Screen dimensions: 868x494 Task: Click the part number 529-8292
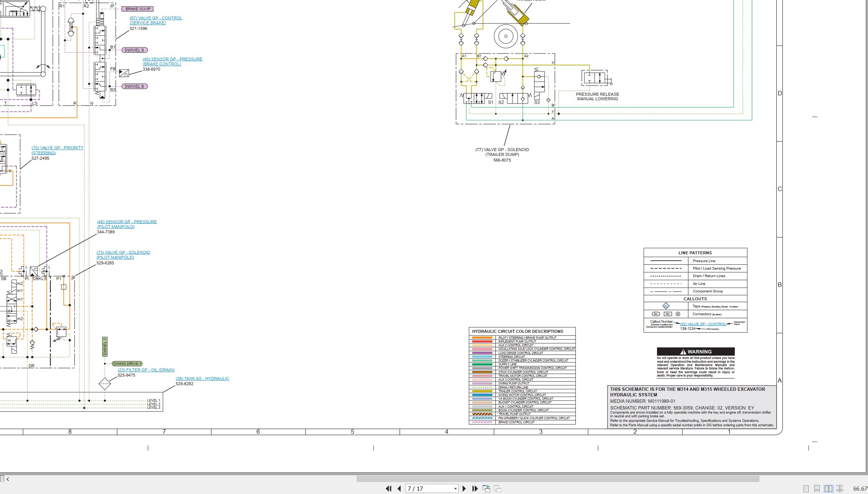coord(184,384)
